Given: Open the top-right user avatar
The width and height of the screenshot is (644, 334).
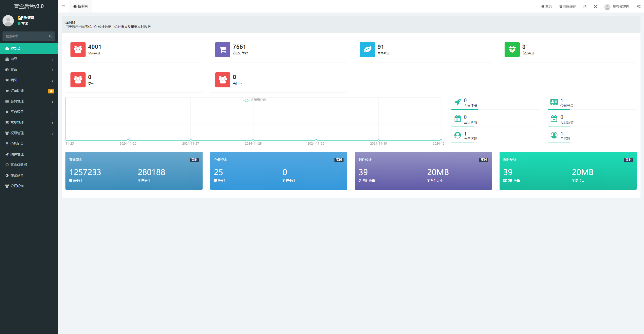Looking at the screenshot, I should point(607,7).
